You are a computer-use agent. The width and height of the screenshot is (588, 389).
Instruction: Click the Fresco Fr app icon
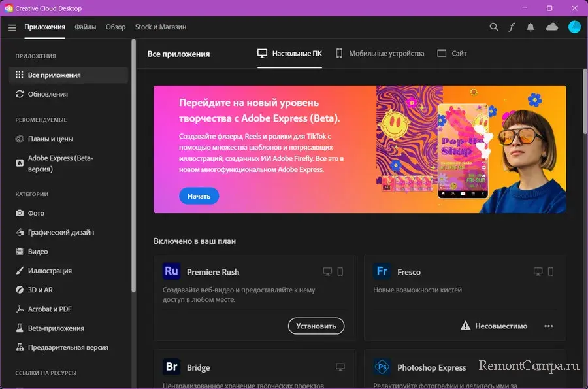tap(382, 271)
